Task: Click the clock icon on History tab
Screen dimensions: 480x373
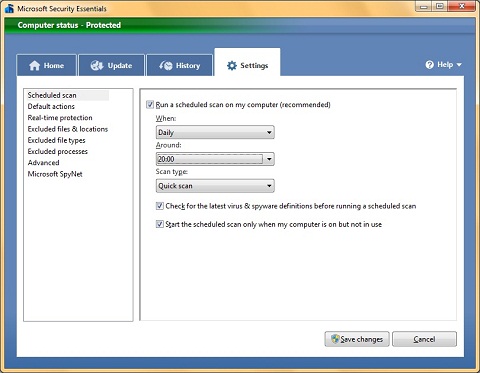Action: (x=166, y=66)
